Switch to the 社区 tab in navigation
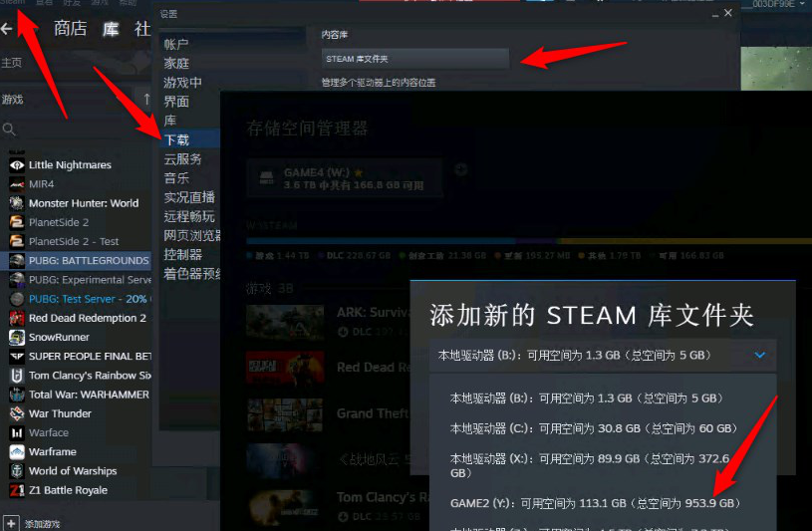The image size is (812, 531). (x=142, y=29)
